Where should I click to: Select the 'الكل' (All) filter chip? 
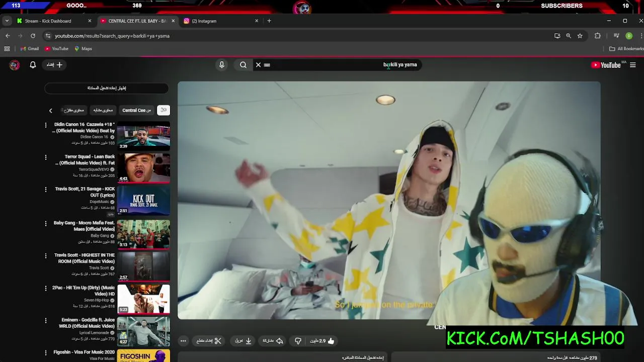(x=164, y=110)
